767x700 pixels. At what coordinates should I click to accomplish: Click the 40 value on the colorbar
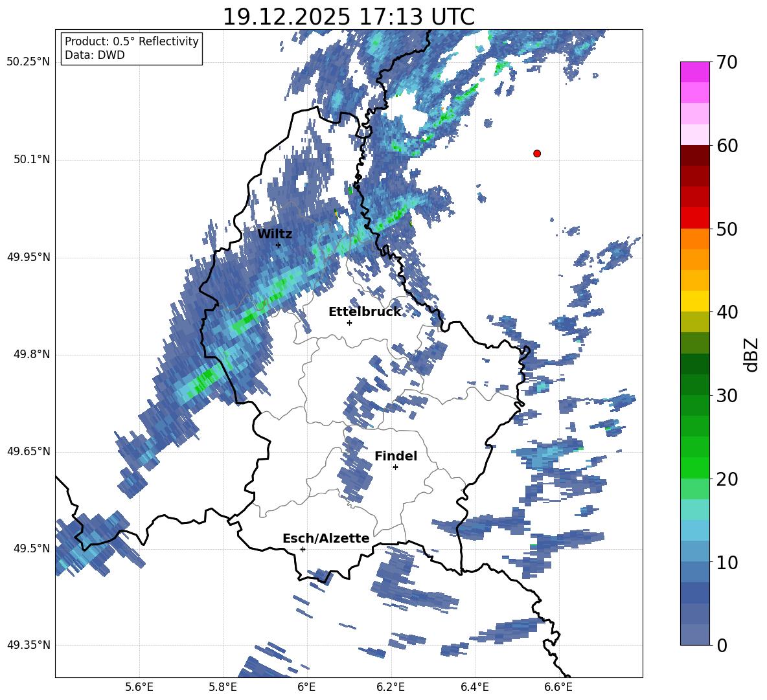726,312
